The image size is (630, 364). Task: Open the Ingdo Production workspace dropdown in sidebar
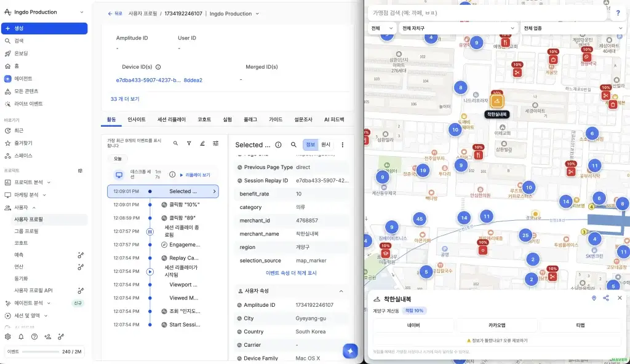pyautogui.click(x=44, y=12)
